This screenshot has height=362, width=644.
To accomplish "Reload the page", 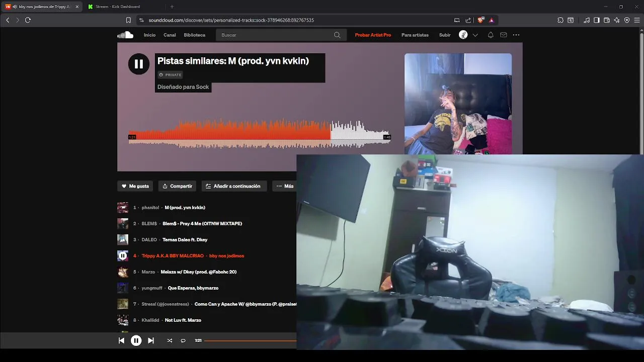I will point(28,20).
